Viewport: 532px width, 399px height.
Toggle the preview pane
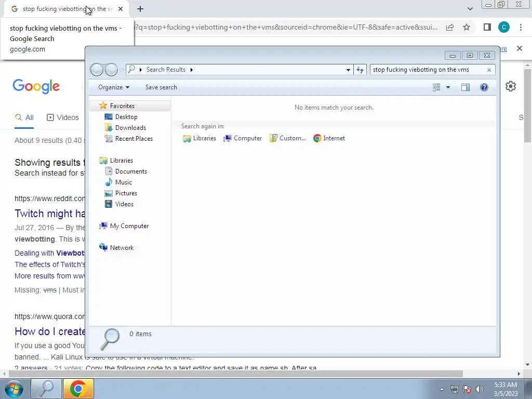(x=465, y=87)
